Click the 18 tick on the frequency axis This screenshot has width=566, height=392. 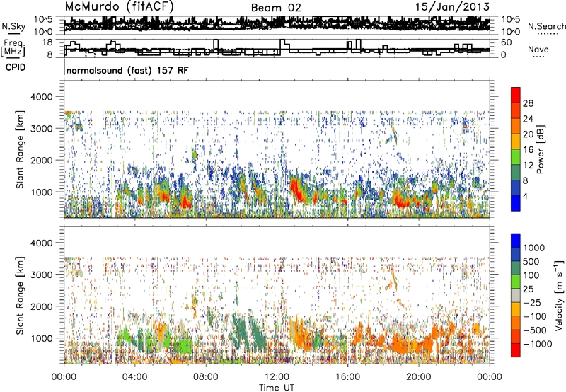coord(47,42)
